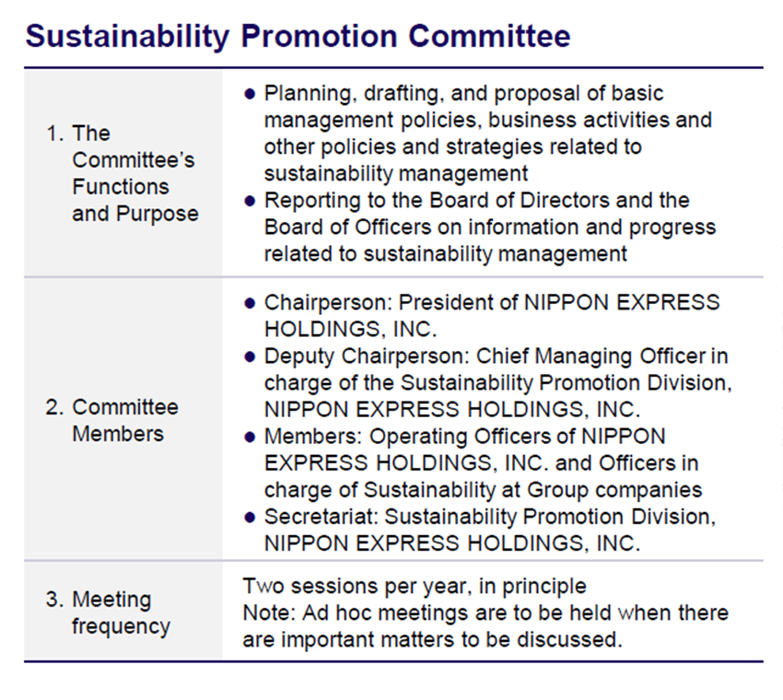Click the bullet before 'Reporting to the Board'

251,201
